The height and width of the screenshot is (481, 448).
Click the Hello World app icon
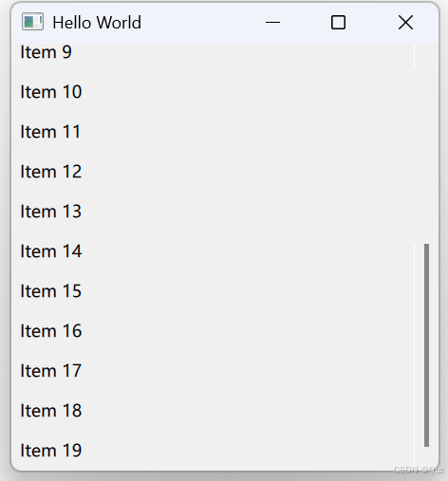click(32, 22)
